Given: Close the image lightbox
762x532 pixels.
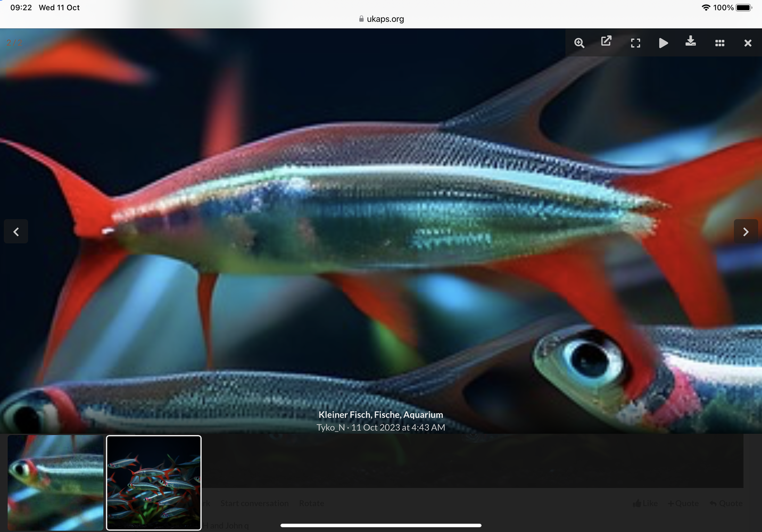Looking at the screenshot, I should (x=748, y=43).
